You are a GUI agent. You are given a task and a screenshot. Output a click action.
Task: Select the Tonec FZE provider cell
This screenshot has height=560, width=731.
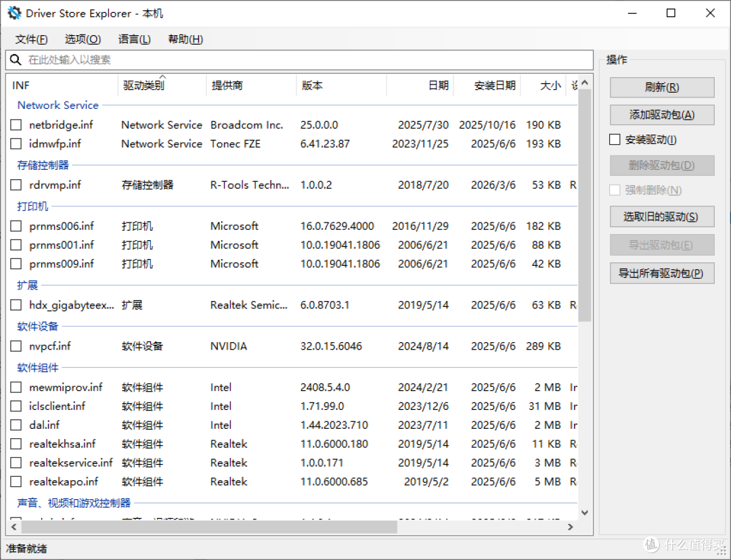pos(236,143)
